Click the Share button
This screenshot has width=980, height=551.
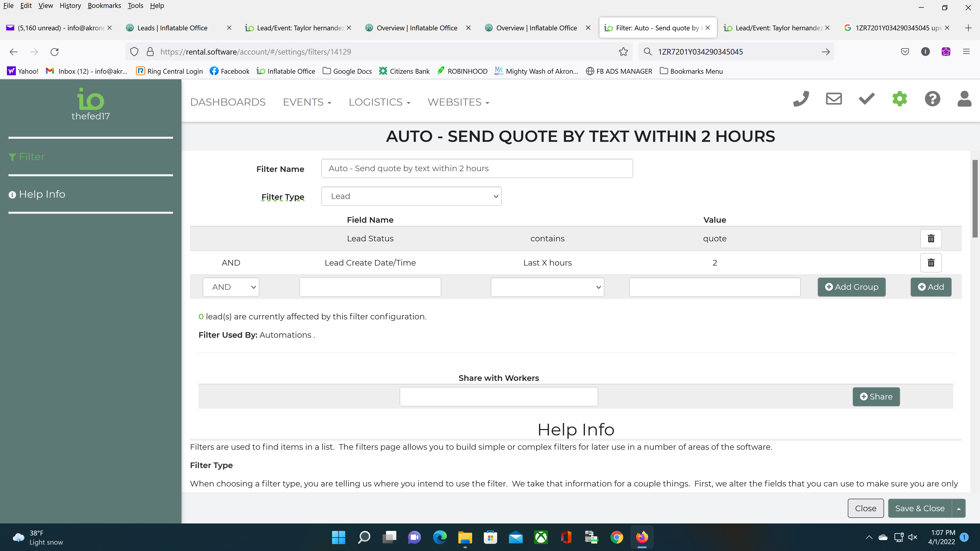pos(876,397)
